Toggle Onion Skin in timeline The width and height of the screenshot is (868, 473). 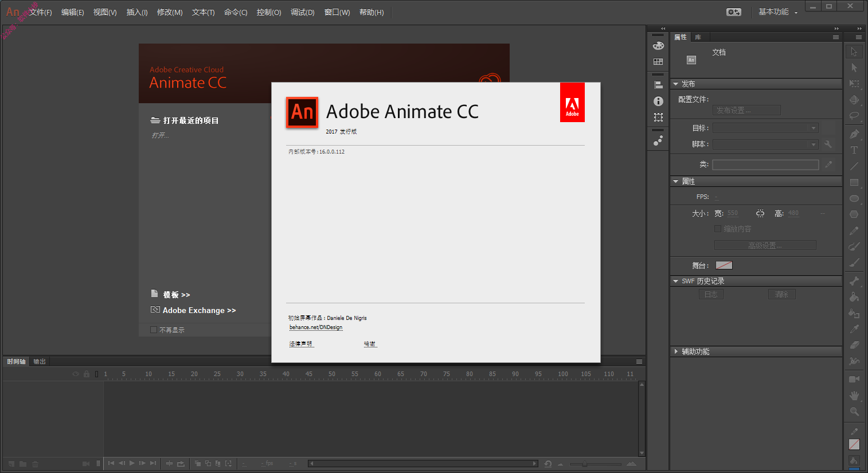(x=198, y=463)
